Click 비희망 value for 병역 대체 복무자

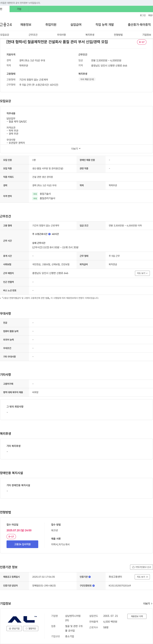pyautogui.click(x=35, y=393)
